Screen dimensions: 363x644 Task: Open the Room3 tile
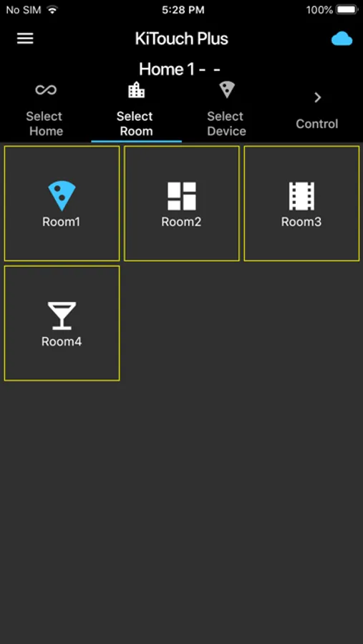click(x=301, y=203)
